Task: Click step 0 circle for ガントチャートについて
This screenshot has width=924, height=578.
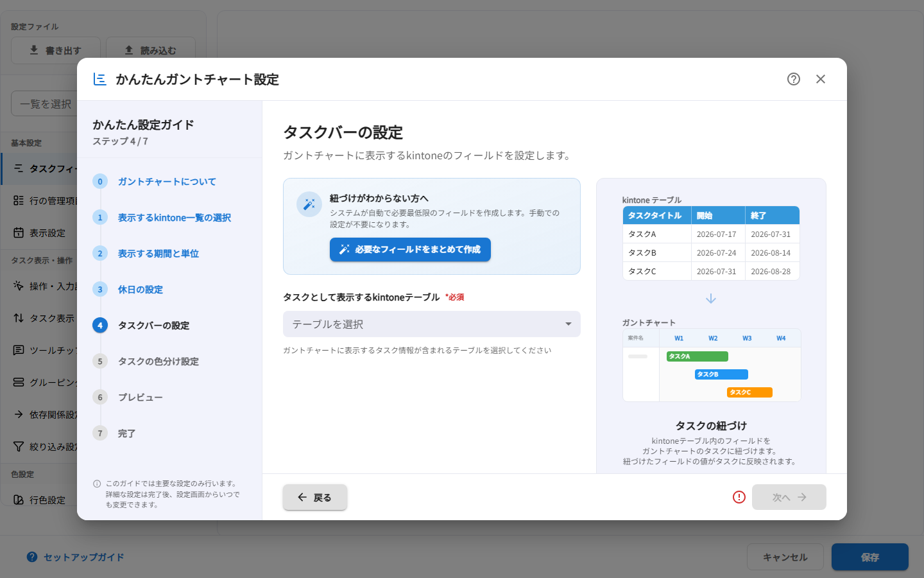Action: 100,182
